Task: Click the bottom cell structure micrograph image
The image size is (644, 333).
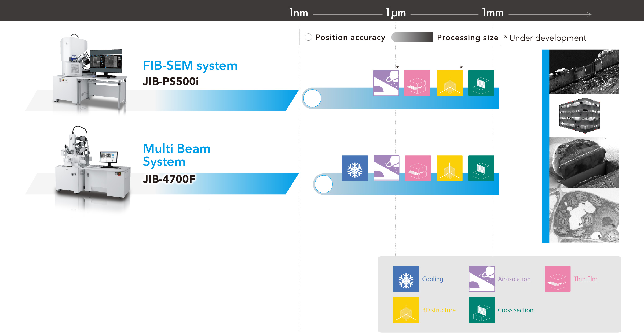Action: click(x=584, y=215)
